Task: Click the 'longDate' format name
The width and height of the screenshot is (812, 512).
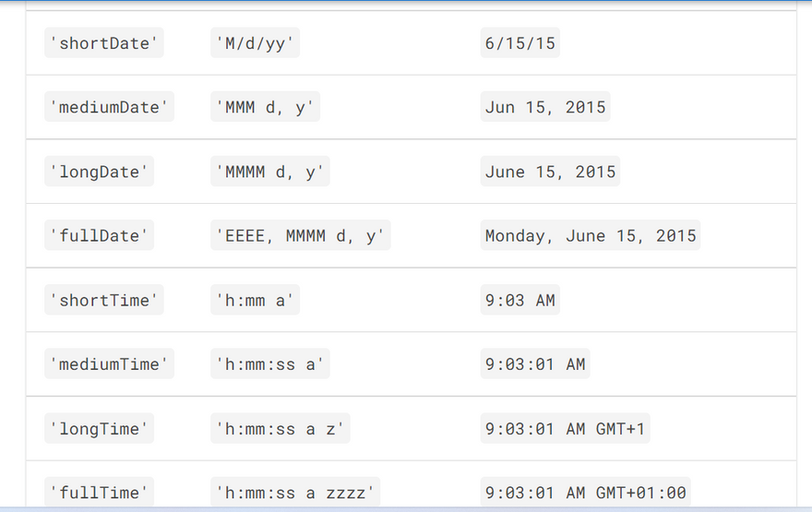Action: coord(99,172)
